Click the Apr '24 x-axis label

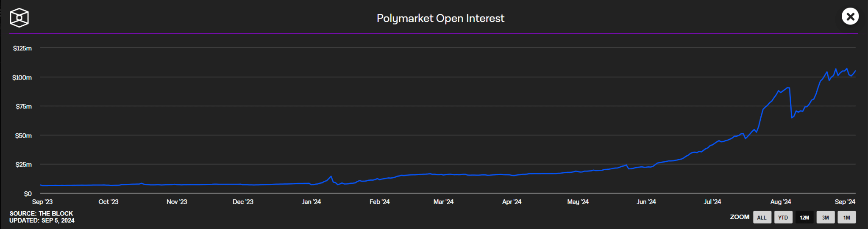pyautogui.click(x=512, y=201)
